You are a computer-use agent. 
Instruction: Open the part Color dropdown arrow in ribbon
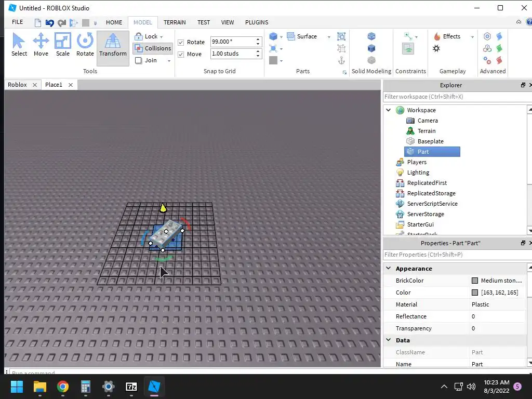tap(281, 61)
